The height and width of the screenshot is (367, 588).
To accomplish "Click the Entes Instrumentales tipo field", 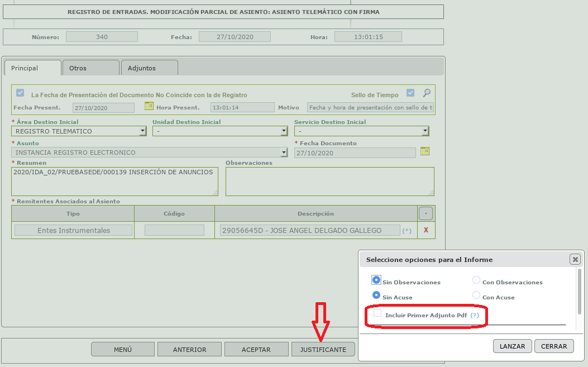I will tap(74, 230).
